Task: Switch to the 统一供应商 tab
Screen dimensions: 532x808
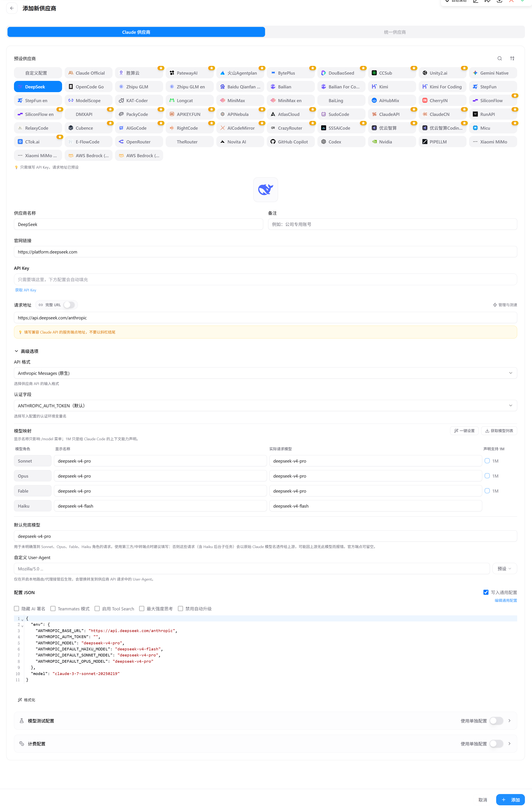Action: (x=395, y=32)
